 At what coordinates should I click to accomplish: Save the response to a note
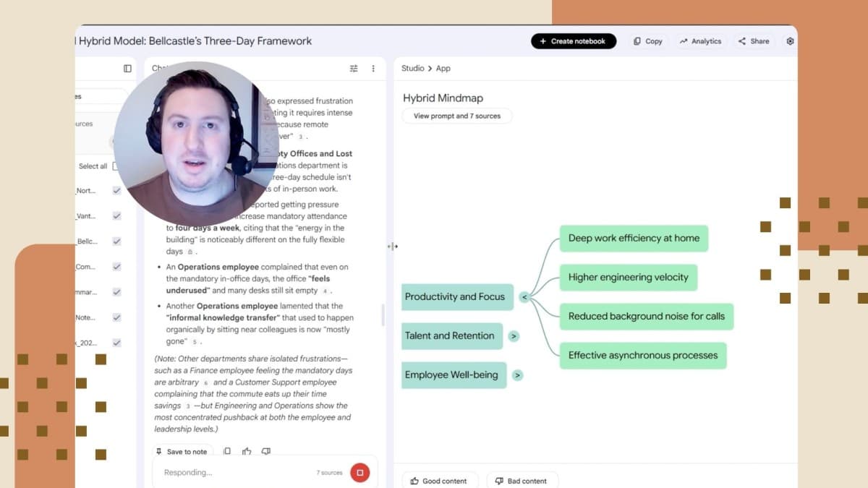182,451
